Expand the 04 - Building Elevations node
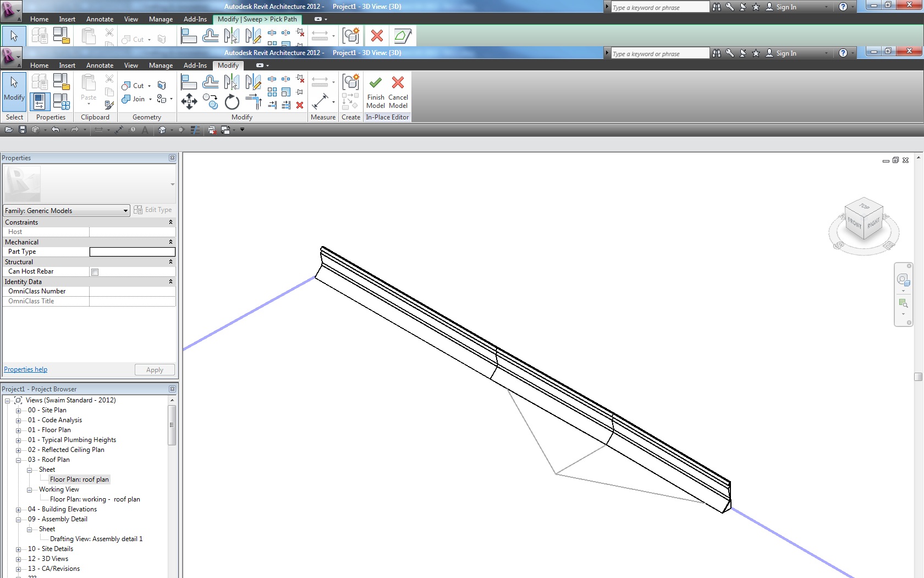 (x=18, y=510)
